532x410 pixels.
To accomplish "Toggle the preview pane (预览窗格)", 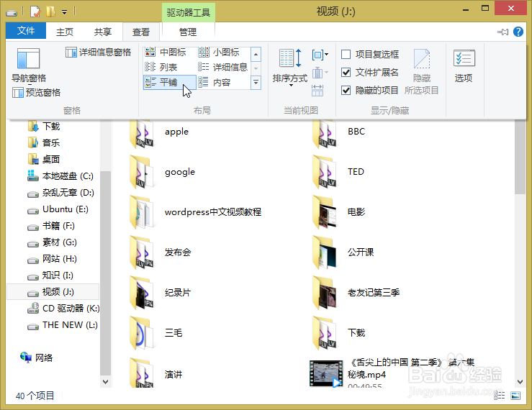I will click(36, 92).
